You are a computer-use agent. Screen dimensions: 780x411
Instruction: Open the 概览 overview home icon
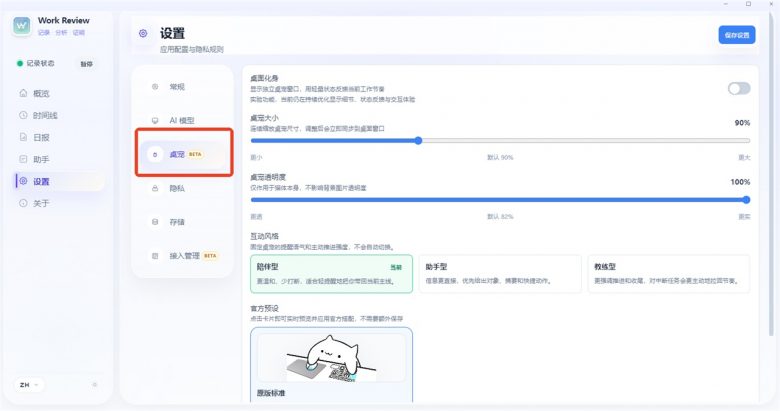coord(23,93)
